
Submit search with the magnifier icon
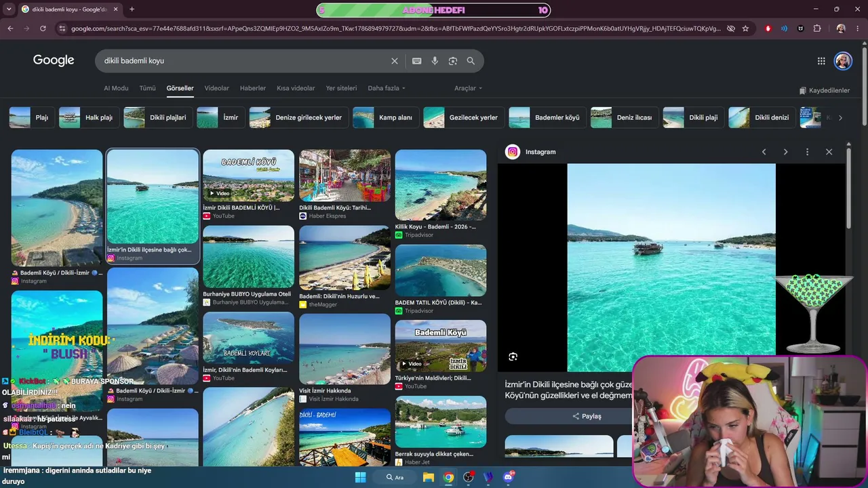pos(471,61)
